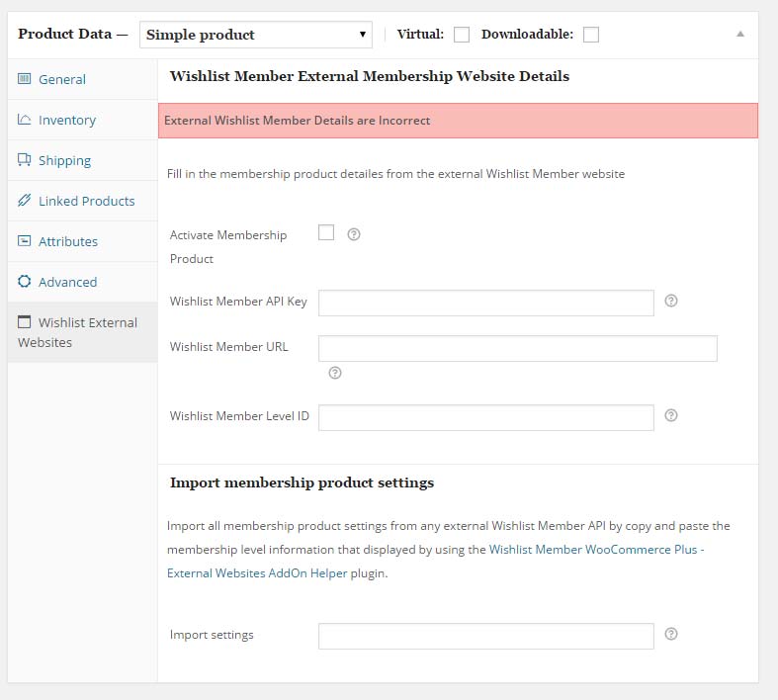Click the Attributes panel icon
Screen dimensions: 778x700
tap(25, 240)
